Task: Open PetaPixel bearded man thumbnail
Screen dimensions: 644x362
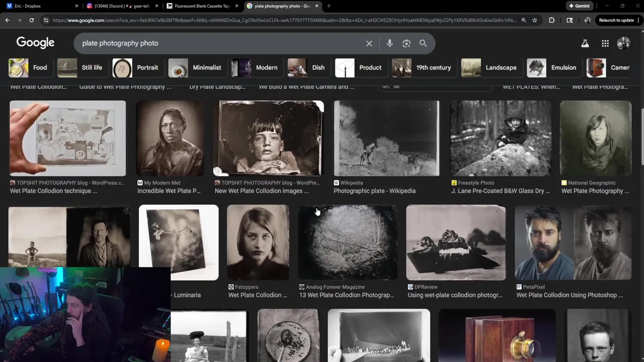Action: [x=573, y=242]
